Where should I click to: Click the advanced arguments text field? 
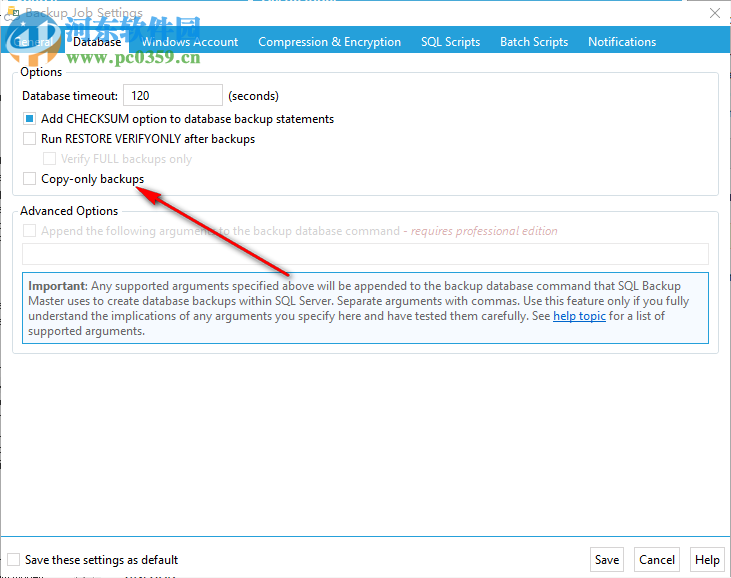point(365,254)
